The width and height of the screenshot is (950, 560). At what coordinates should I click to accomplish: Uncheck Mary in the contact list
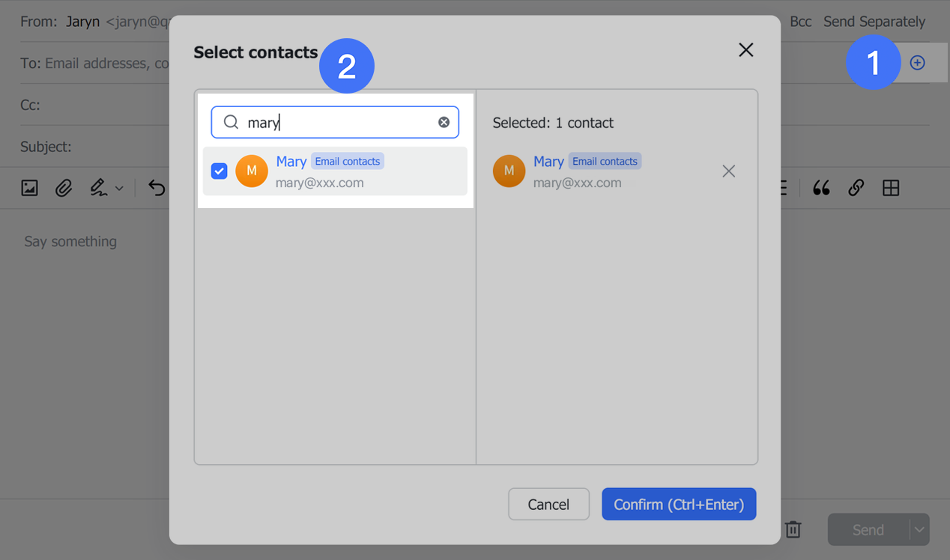(x=219, y=171)
